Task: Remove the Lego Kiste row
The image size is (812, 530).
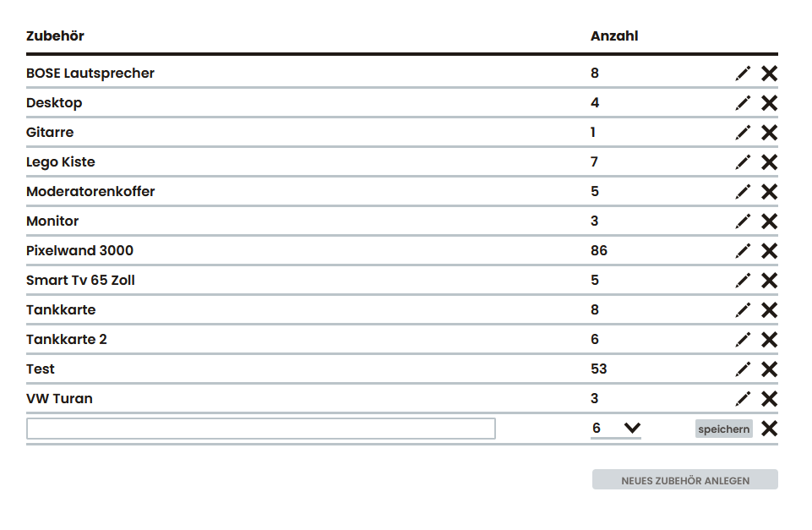Action: tap(770, 162)
